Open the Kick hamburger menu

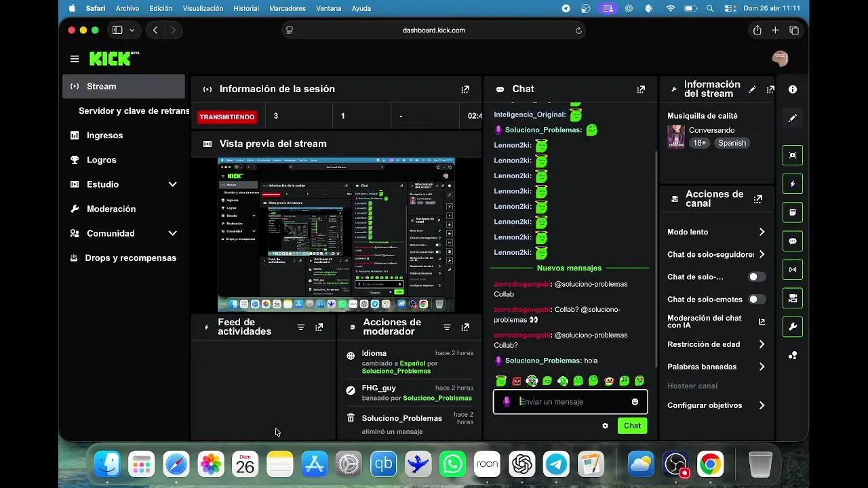(75, 59)
